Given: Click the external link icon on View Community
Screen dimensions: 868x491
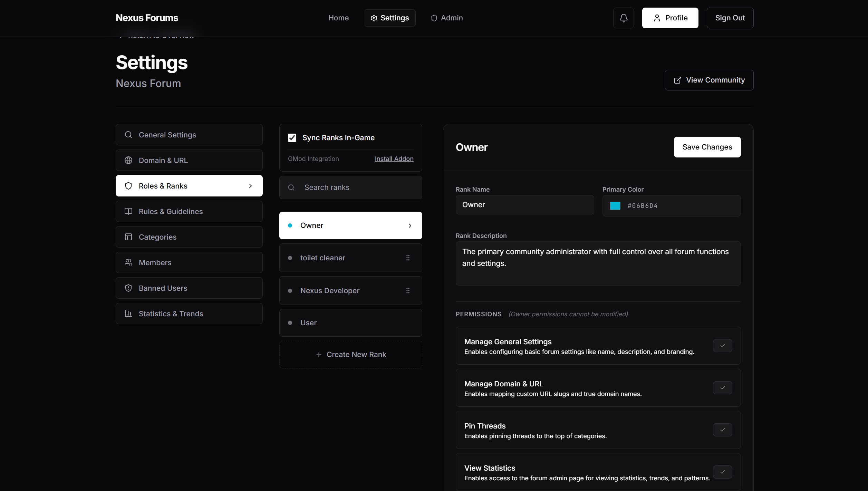Looking at the screenshot, I should [677, 80].
